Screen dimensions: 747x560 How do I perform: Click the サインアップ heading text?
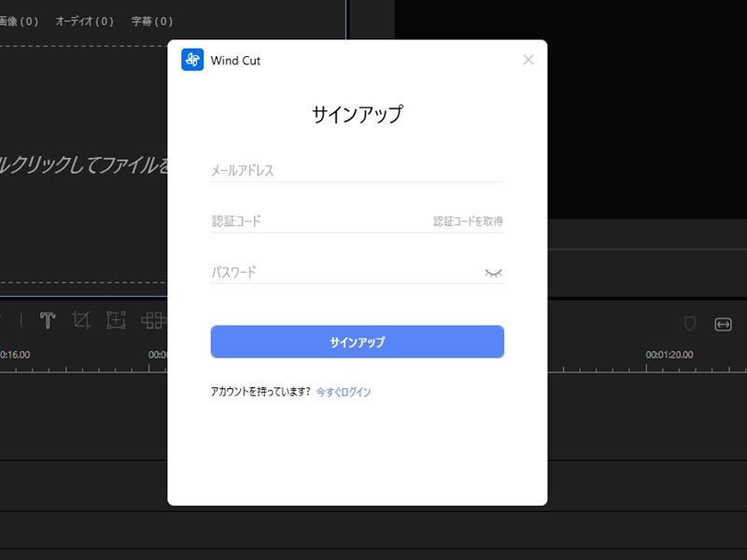coord(358,115)
